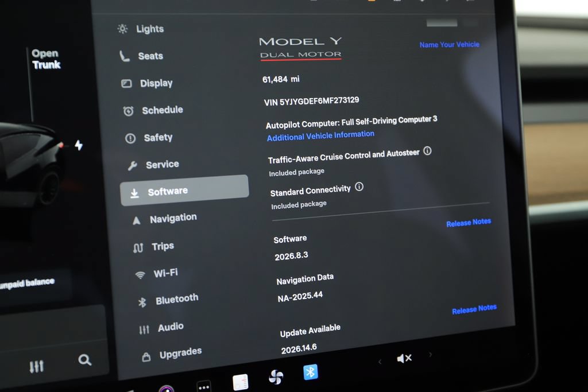Open the Upgrades section

point(172,354)
